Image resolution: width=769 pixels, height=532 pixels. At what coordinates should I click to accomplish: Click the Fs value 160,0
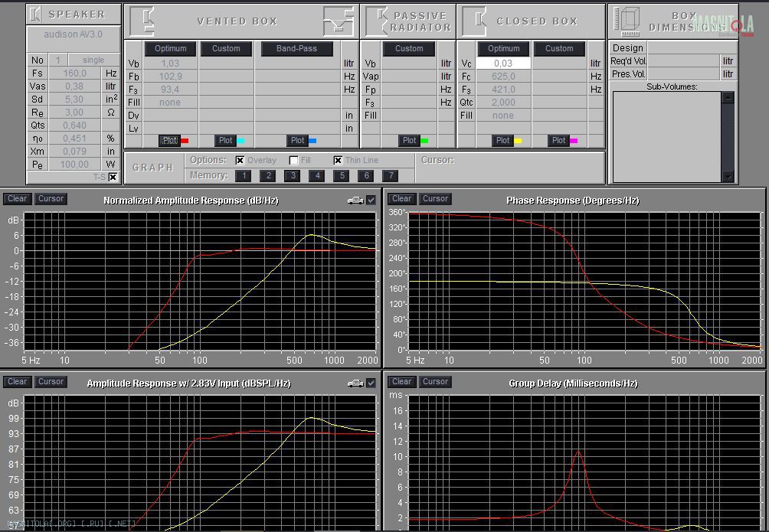click(74, 73)
